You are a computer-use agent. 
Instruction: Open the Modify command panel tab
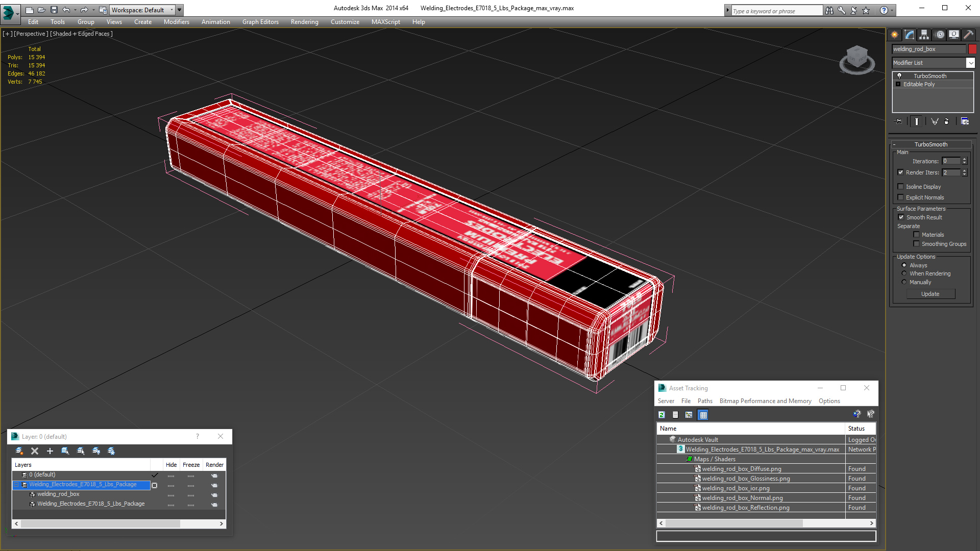pos(910,35)
